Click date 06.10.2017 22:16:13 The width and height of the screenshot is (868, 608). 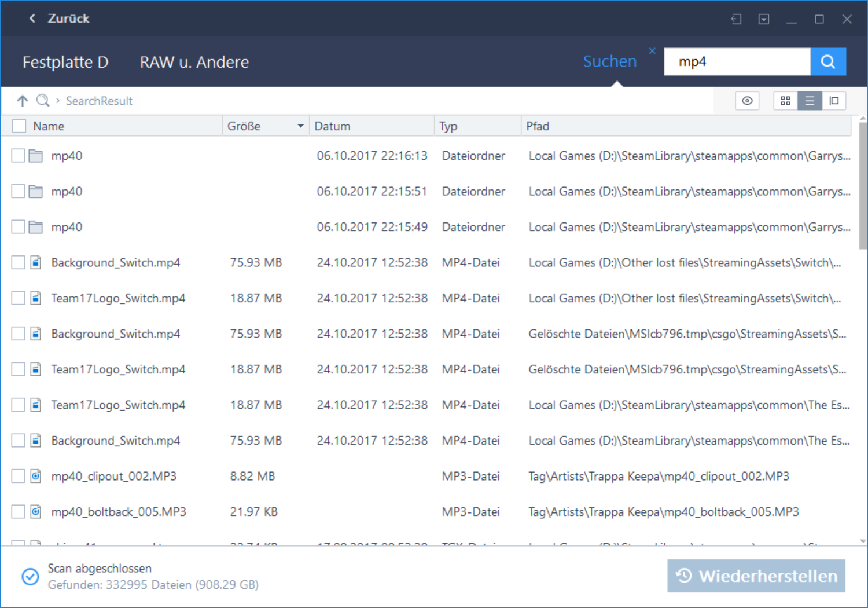click(372, 156)
